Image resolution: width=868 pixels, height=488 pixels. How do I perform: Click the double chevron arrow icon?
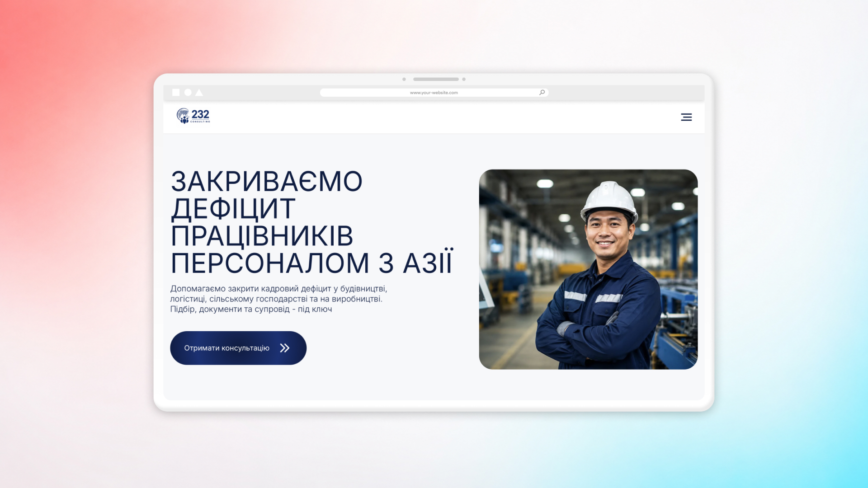tap(284, 348)
